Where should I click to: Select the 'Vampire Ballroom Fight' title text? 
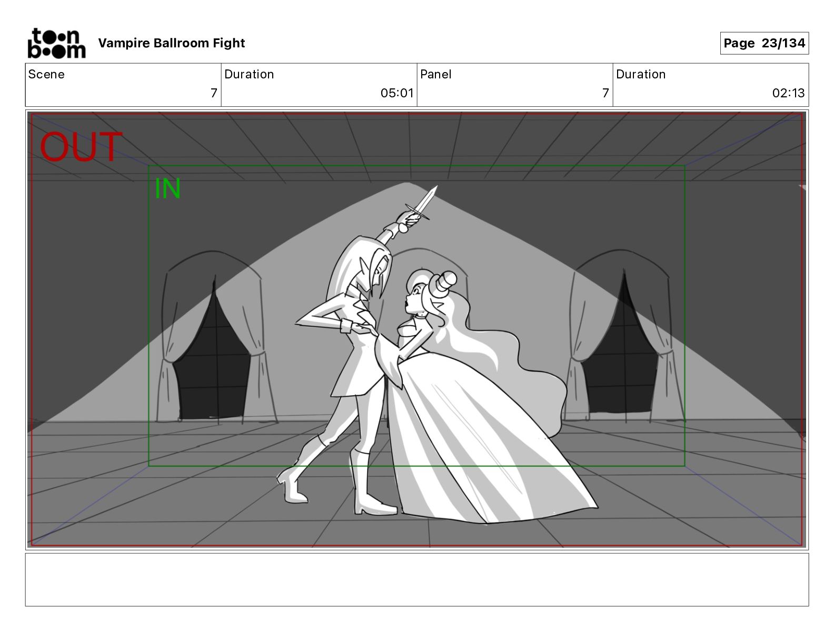[x=172, y=43]
